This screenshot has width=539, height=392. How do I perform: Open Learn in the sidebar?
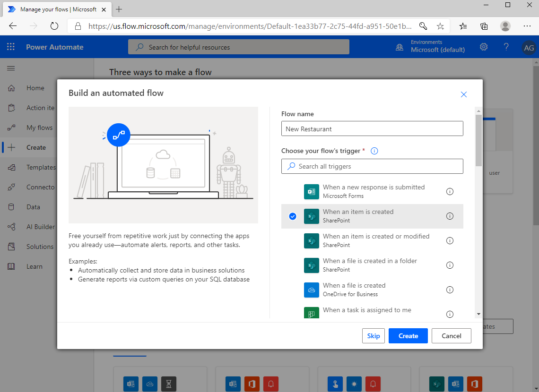(x=35, y=266)
